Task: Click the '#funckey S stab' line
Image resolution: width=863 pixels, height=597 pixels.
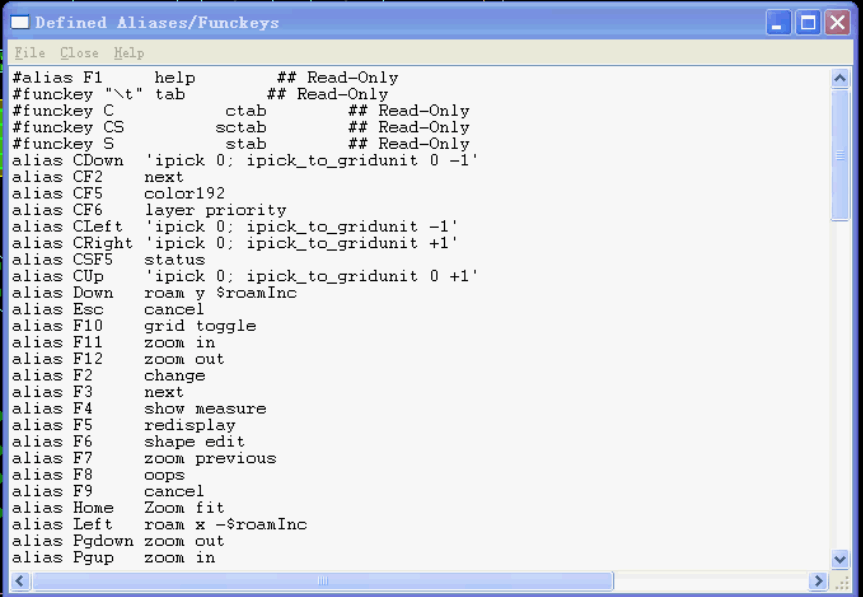Action: click(241, 144)
